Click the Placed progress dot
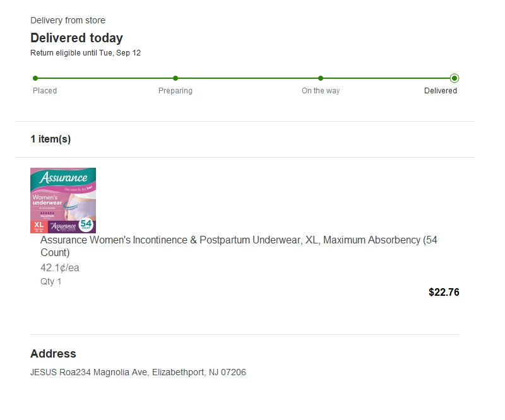 (35, 78)
